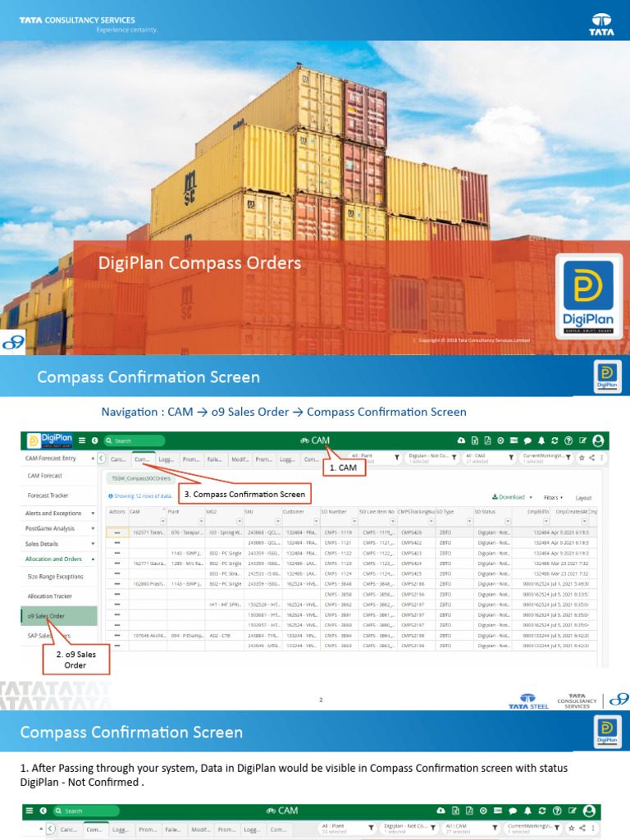Open the All : CAM filter funnel, first screenshot
The image size is (630, 840).
point(511,458)
